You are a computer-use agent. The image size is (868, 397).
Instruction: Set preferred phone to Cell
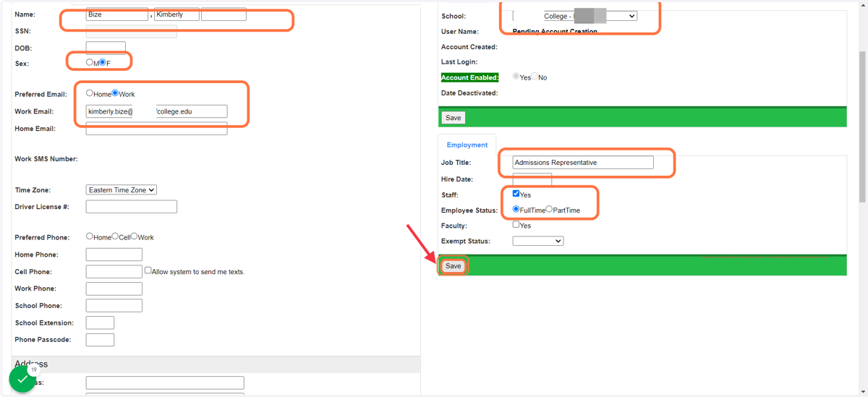click(x=115, y=236)
